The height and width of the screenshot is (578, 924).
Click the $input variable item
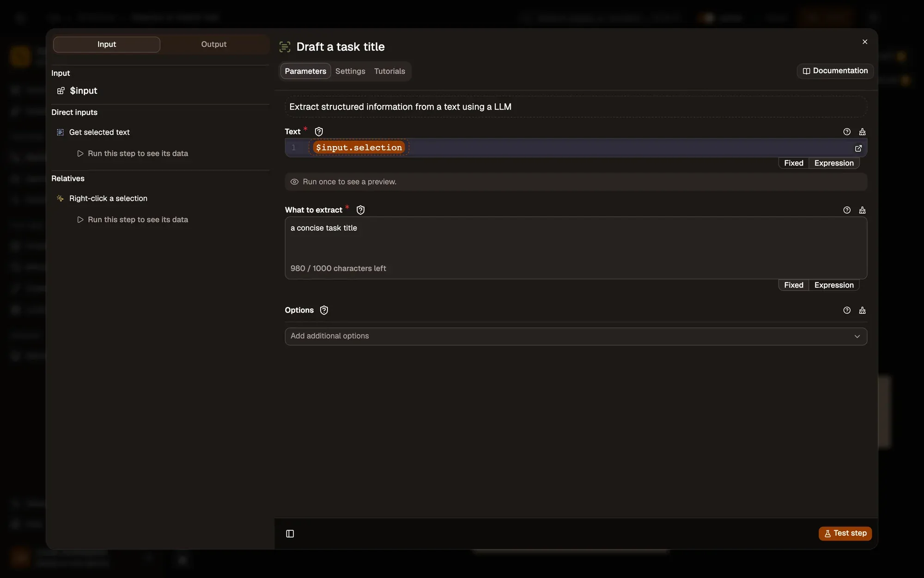(x=77, y=91)
